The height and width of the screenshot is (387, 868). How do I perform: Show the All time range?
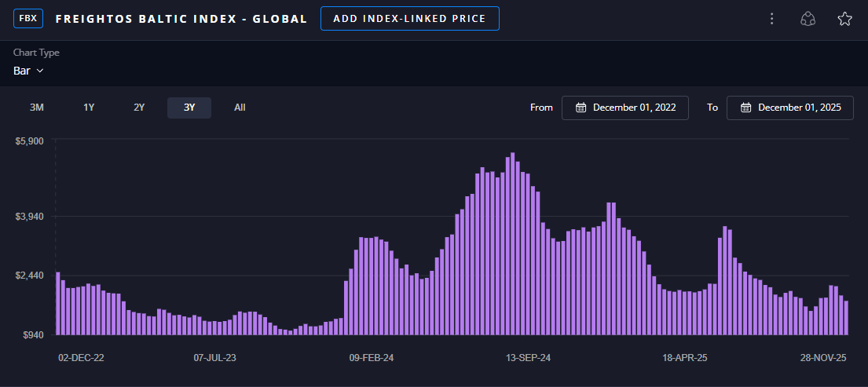[240, 108]
